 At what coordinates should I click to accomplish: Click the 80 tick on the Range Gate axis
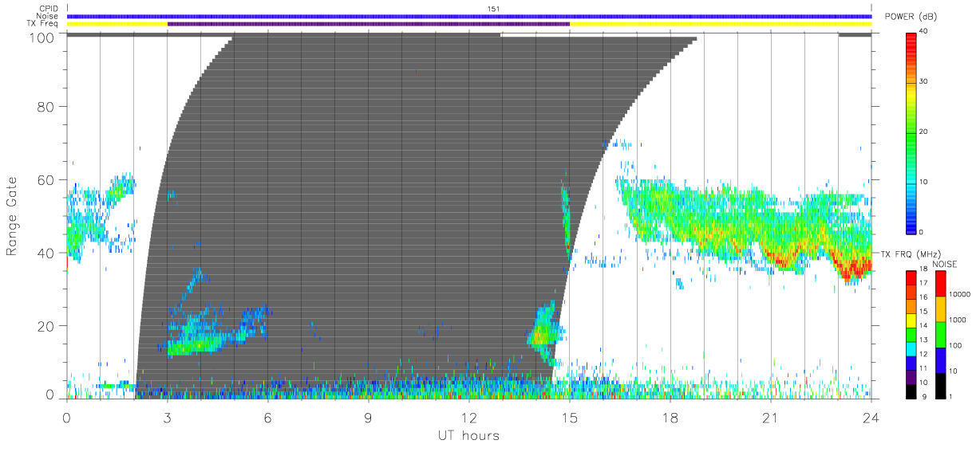46,106
